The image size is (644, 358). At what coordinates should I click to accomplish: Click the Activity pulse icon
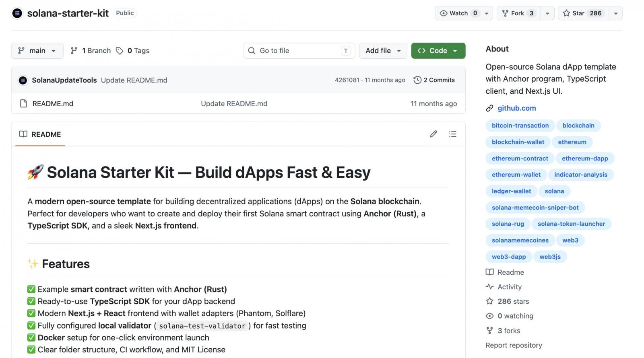click(x=489, y=287)
